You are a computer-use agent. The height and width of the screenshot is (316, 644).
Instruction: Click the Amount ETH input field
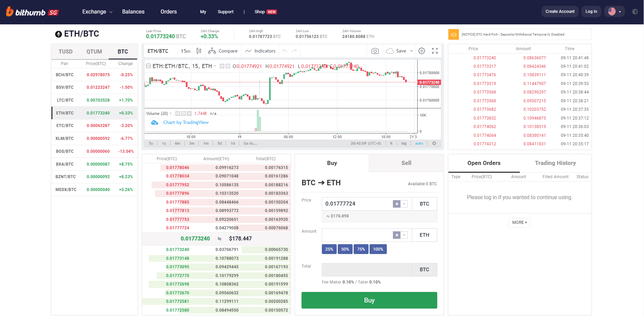[x=357, y=235]
